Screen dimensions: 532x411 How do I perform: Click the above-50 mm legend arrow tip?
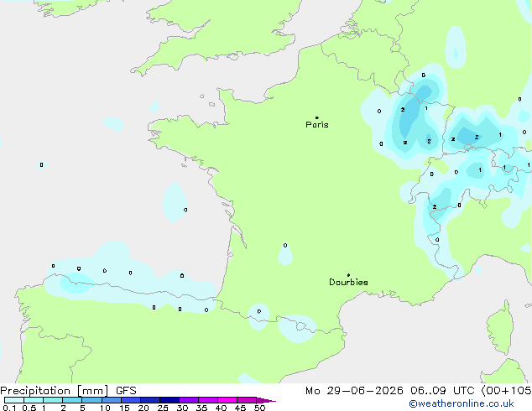click(x=266, y=400)
